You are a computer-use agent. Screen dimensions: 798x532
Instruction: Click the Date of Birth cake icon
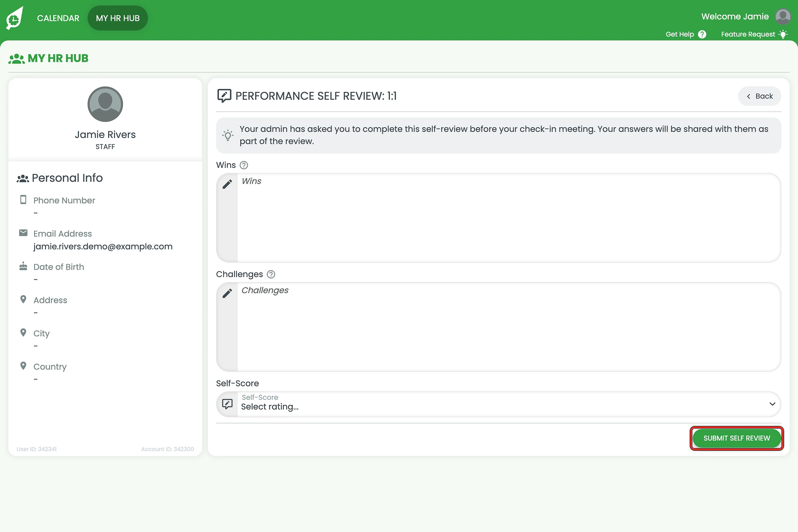pos(23,266)
